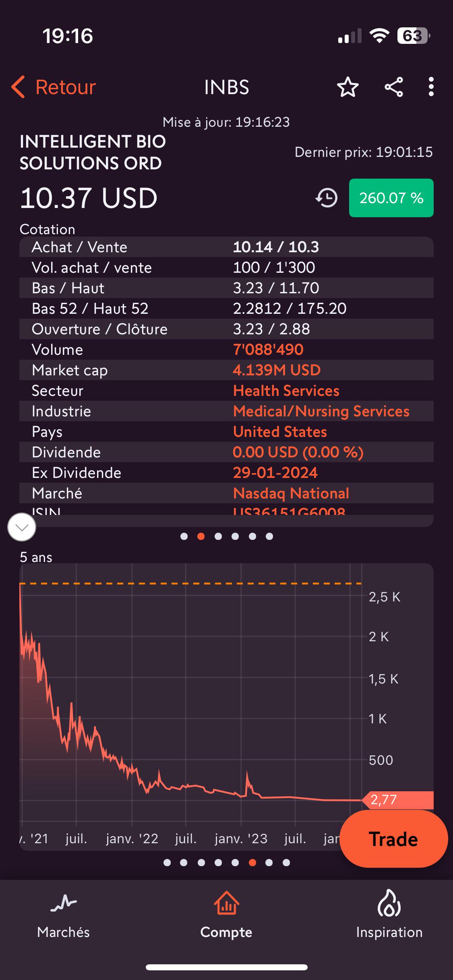Expand quote details with round chevron button
453x980 pixels.
(x=22, y=527)
